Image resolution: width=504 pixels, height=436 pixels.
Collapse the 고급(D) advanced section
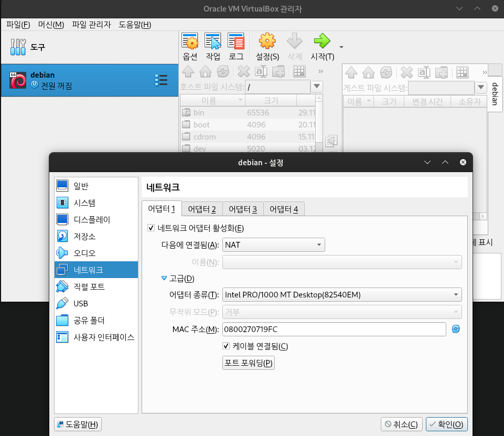(x=164, y=278)
